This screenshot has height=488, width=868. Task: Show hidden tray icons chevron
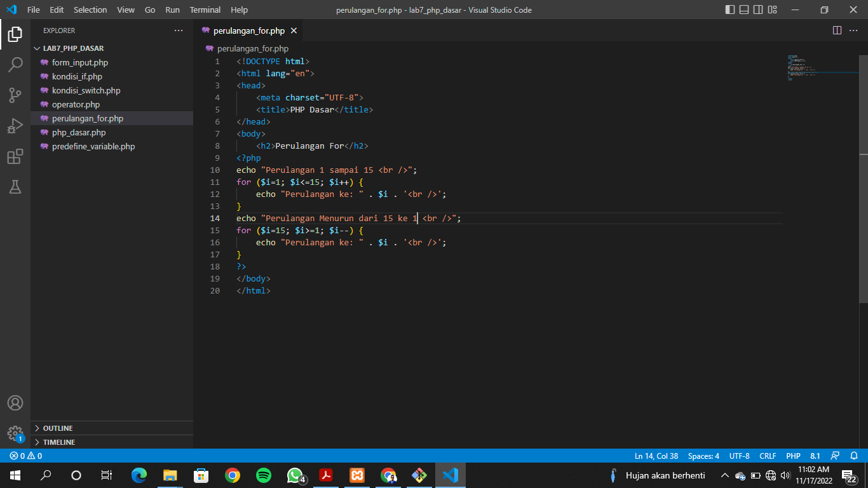(724, 475)
